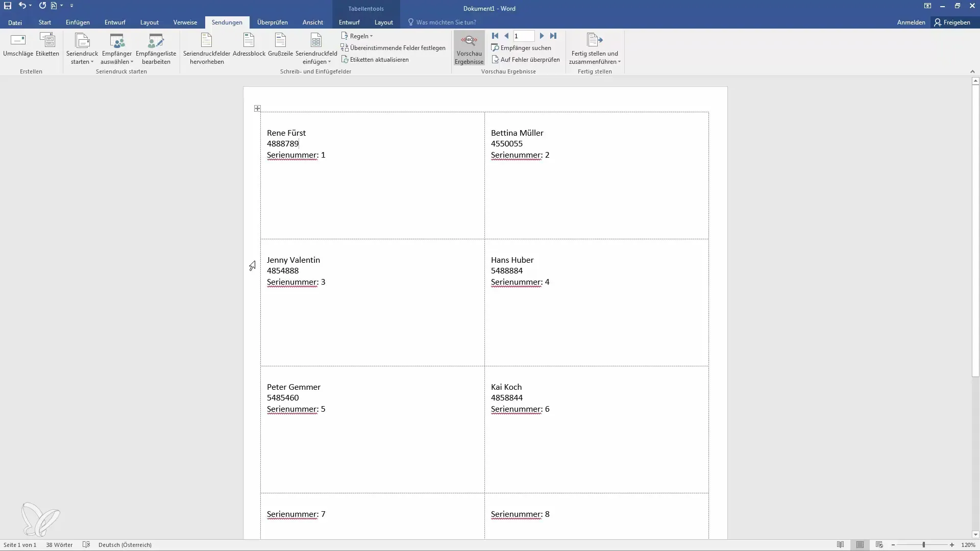This screenshot has width=980, height=551.
Task: Go to next record
Action: pos(542,36)
